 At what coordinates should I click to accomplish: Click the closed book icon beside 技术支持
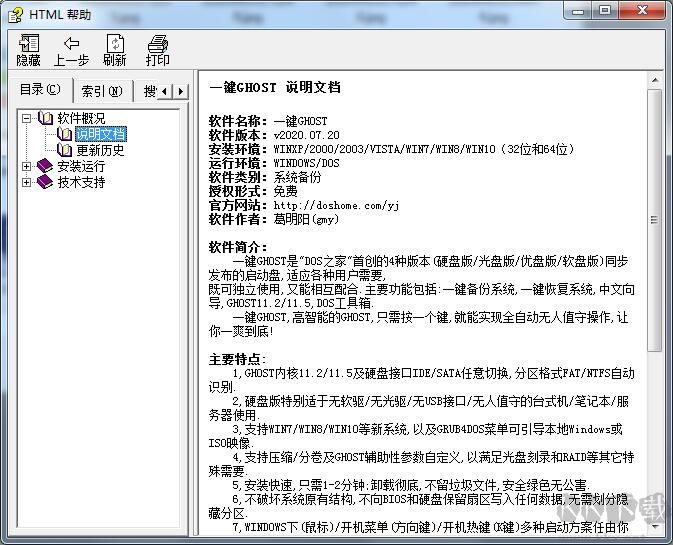(x=45, y=182)
